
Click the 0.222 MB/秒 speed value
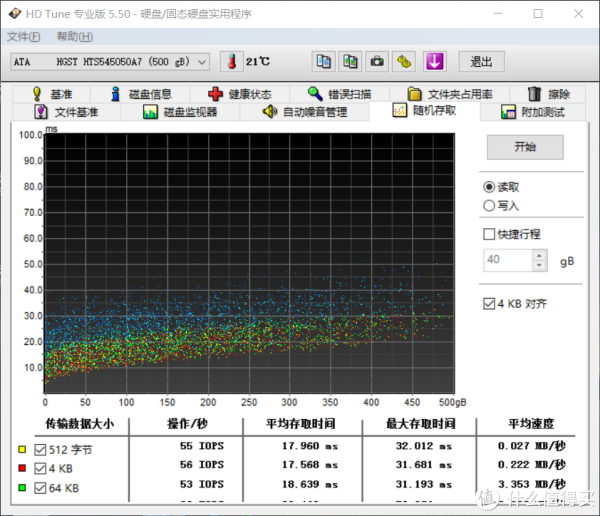[x=532, y=465]
